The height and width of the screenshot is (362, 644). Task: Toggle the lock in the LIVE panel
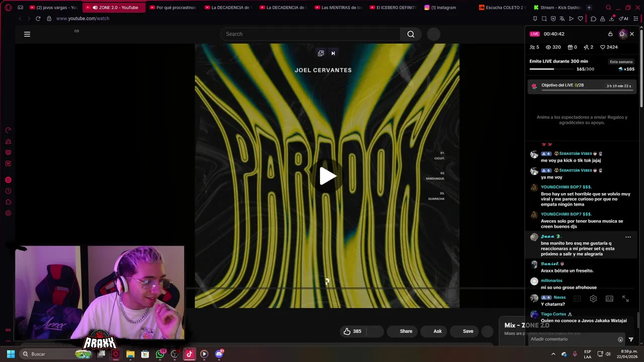pos(610,34)
